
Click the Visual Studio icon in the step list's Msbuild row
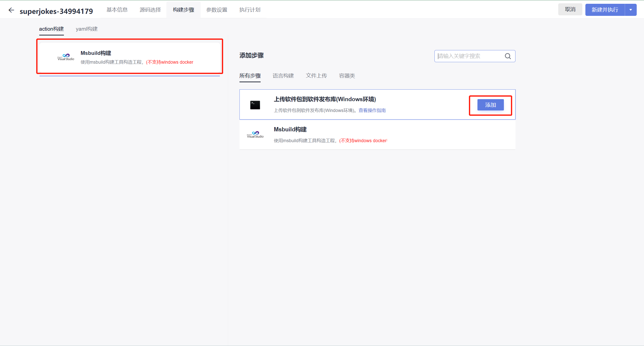pos(255,135)
